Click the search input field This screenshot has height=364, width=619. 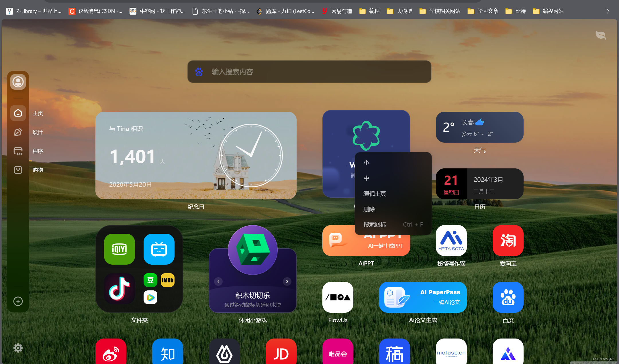pyautogui.click(x=309, y=72)
